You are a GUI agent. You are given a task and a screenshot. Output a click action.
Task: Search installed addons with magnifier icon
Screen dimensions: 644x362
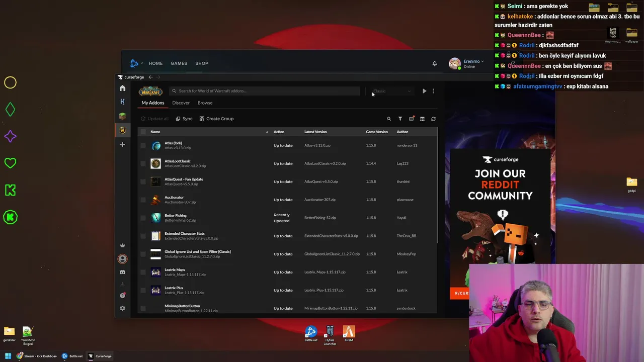389,119
